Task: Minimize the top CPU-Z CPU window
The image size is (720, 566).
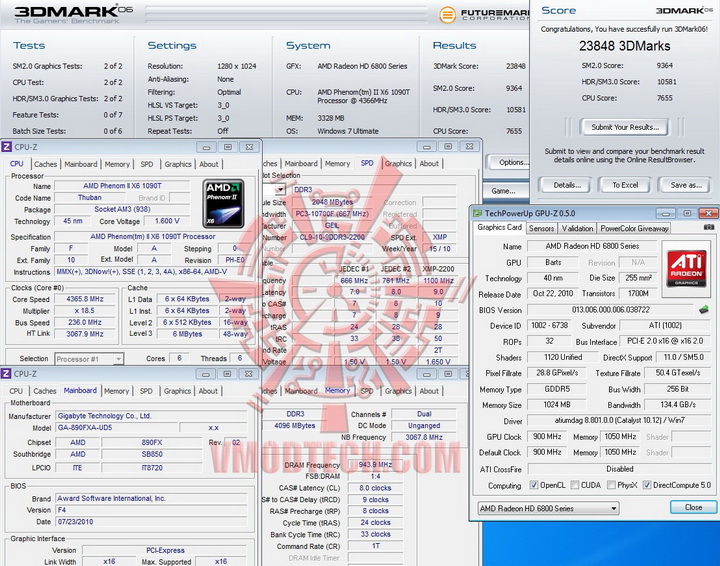Action: pyautogui.click(x=207, y=147)
